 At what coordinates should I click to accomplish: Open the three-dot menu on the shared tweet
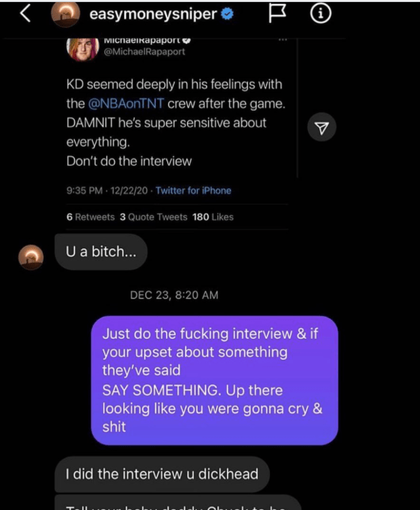pos(283,41)
